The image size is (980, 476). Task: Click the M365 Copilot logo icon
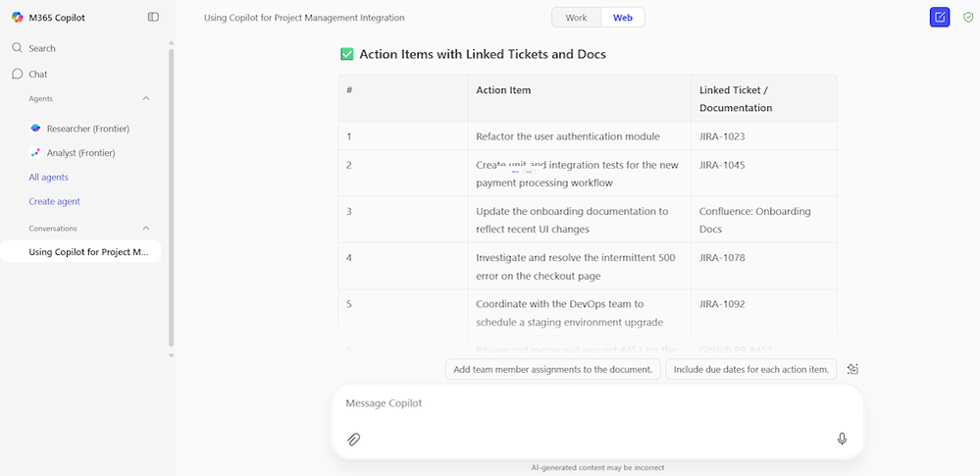tap(18, 18)
